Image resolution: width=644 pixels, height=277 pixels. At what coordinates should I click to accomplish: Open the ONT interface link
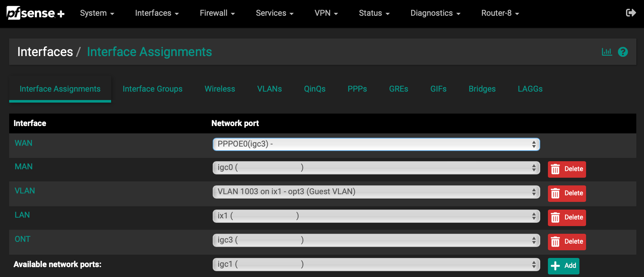[22, 239]
